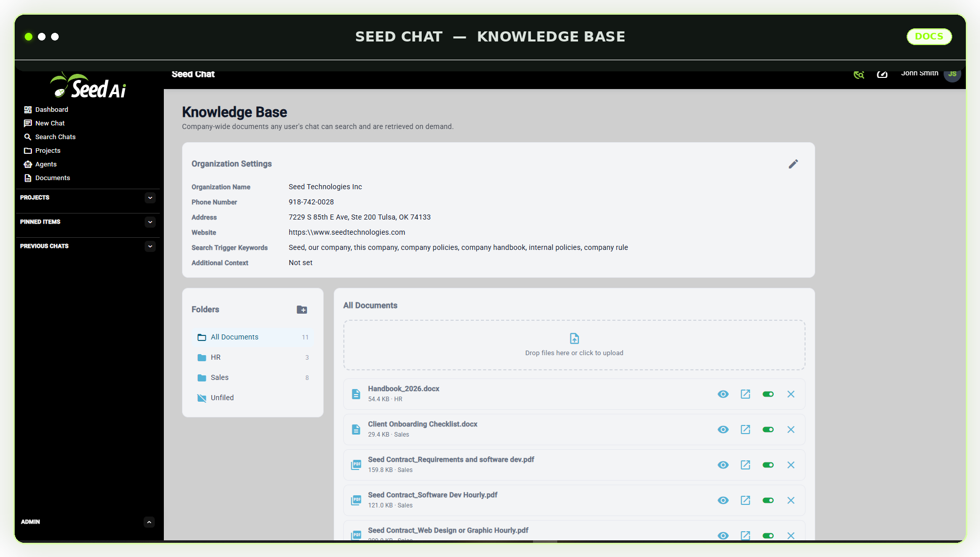This screenshot has height=557, width=980.
Task: Open Seed Contract_Requirements pdf externally
Action: 745,465
